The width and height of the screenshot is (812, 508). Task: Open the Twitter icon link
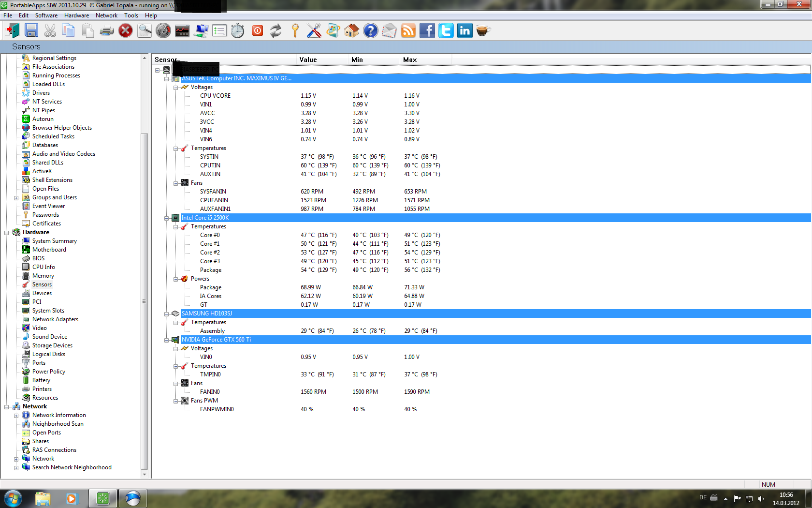(446, 31)
